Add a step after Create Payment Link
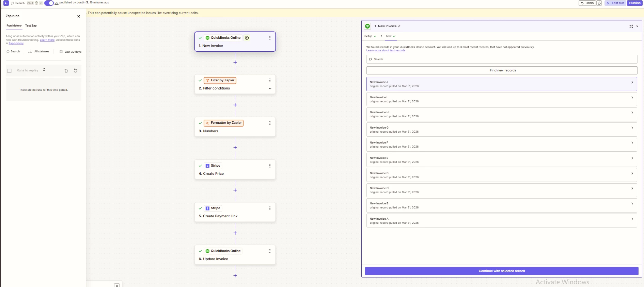Image resolution: width=644 pixels, height=287 pixels. pyautogui.click(x=235, y=233)
